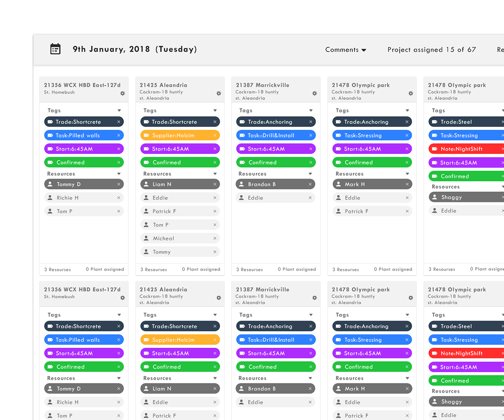
Task: Remove Mark H from upper Olympic park card
Action: point(407,184)
